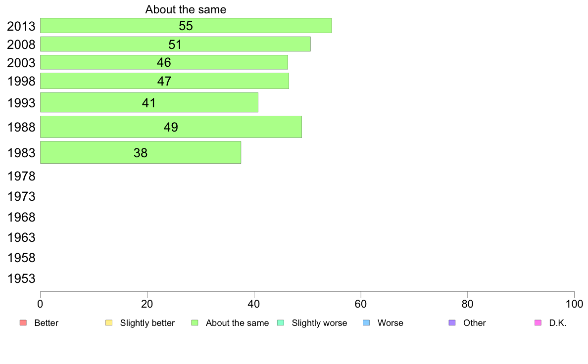Select the 1998 bar showing 47

point(165,81)
